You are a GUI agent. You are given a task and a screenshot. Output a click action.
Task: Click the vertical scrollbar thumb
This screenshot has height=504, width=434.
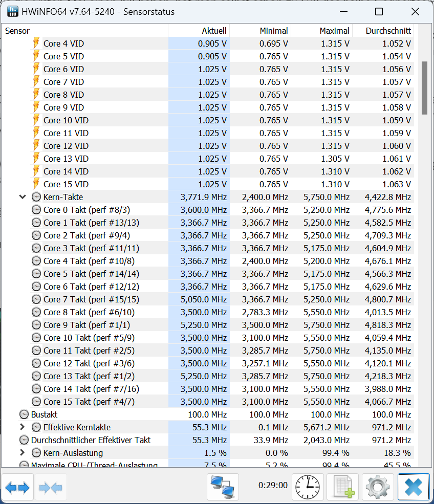tap(424, 87)
